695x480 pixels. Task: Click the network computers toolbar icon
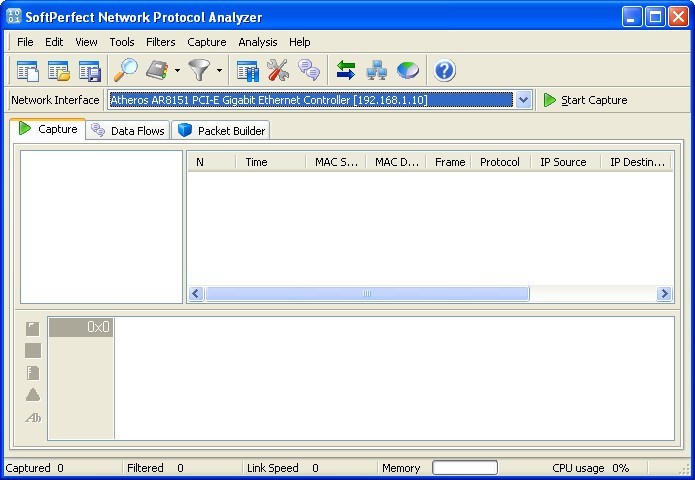pos(377,70)
